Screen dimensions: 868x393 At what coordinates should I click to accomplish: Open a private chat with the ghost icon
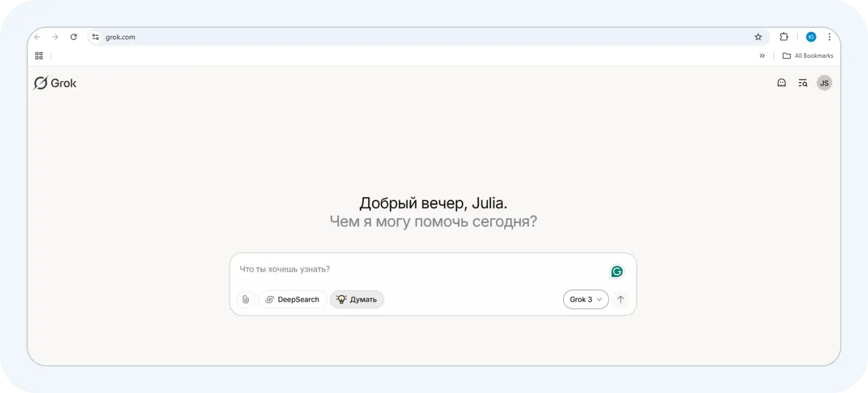pyautogui.click(x=781, y=83)
